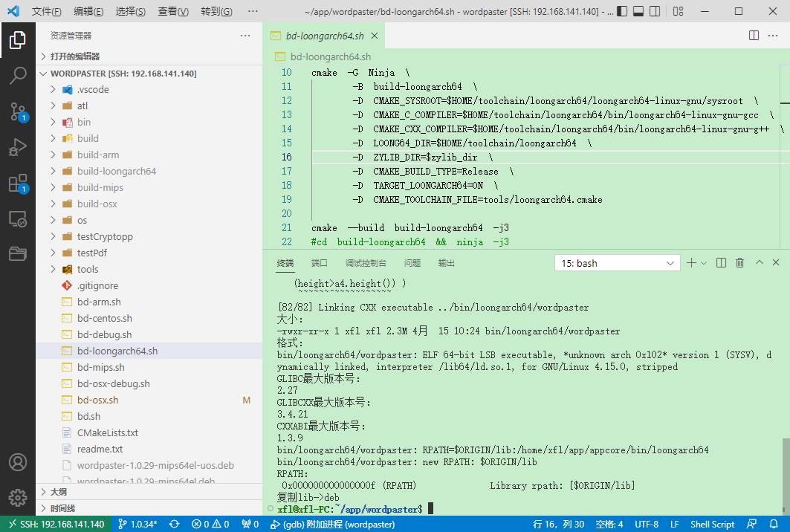
Task: Open CMakeLists.txt in the file explorer
Action: coord(107,432)
